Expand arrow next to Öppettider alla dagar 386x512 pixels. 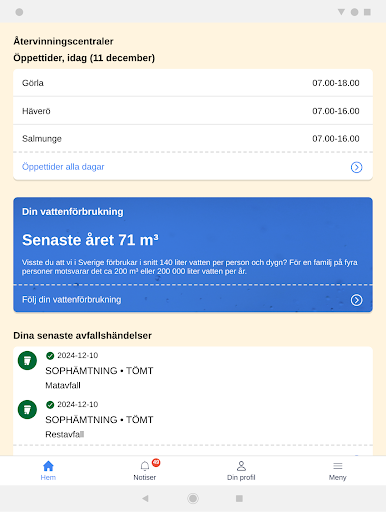click(356, 167)
